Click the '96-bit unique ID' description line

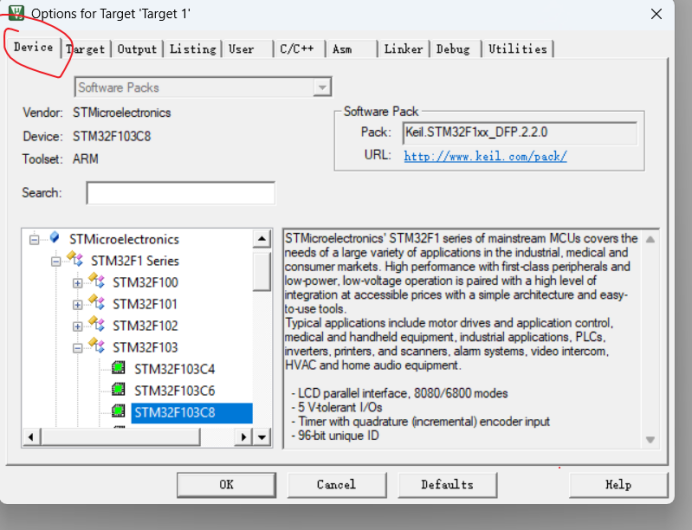tap(335, 436)
